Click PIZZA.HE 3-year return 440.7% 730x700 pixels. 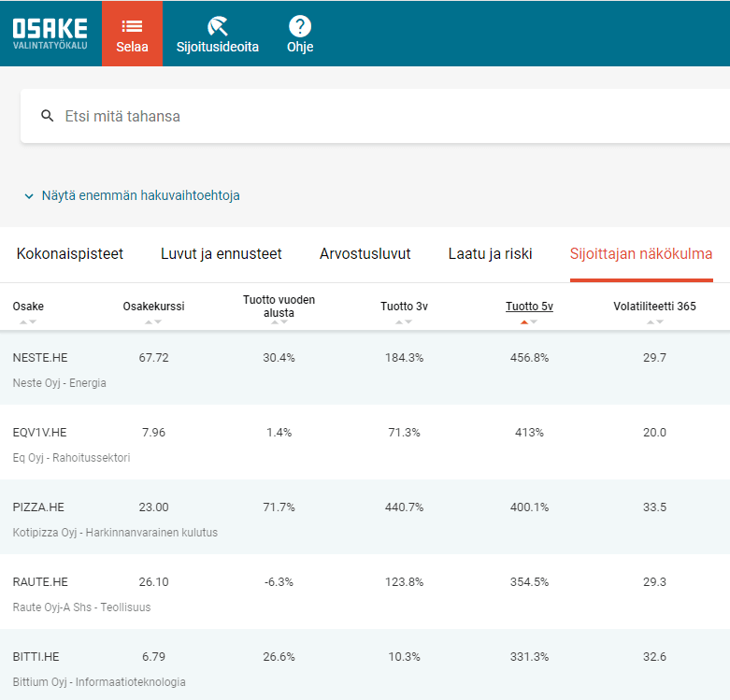(404, 507)
